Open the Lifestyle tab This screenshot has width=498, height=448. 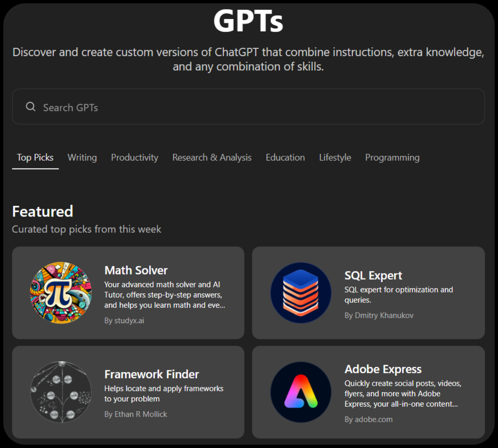(335, 158)
